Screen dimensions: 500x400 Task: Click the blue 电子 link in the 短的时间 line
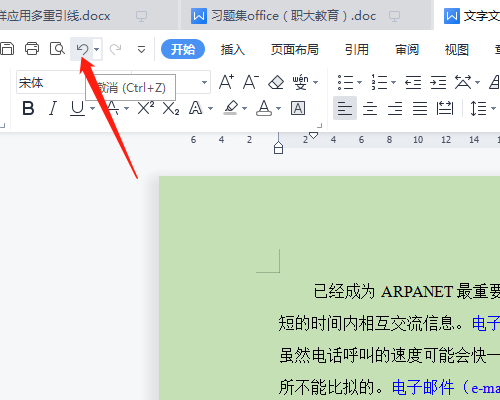click(486, 323)
